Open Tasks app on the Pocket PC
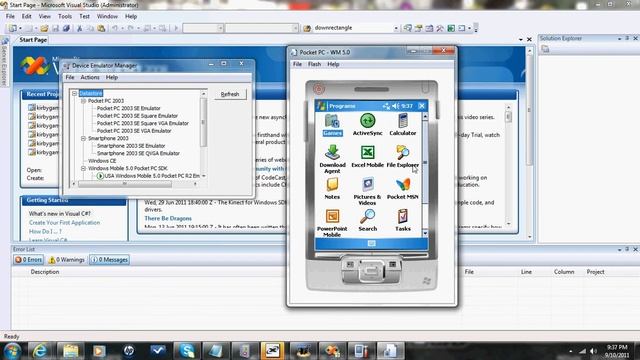Image resolution: width=640 pixels, height=360 pixels. (402, 220)
